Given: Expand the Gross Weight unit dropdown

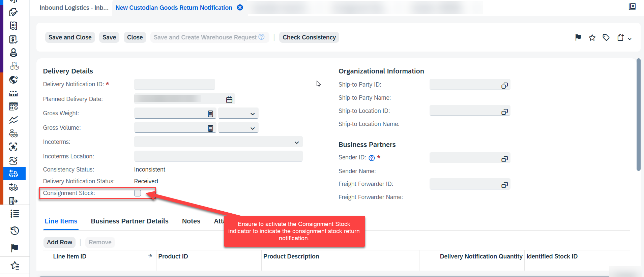Looking at the screenshot, I should tap(238, 114).
